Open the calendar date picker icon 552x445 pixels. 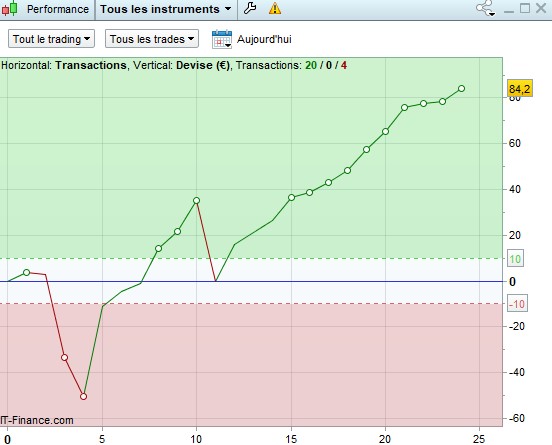tap(222, 39)
